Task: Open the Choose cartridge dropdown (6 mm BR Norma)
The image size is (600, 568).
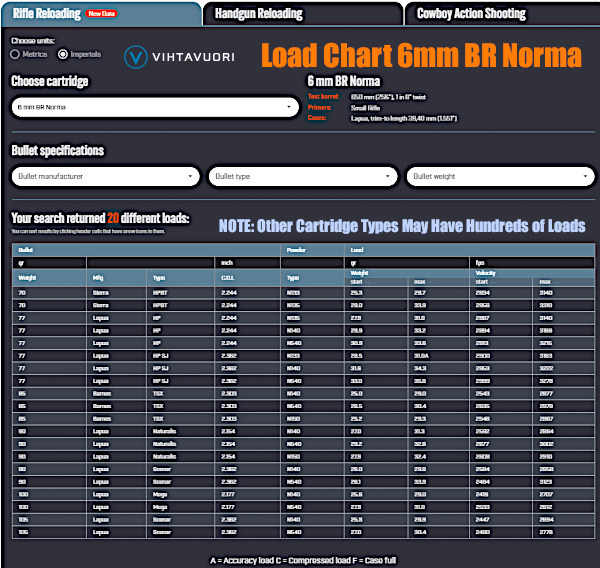Action: (155, 107)
